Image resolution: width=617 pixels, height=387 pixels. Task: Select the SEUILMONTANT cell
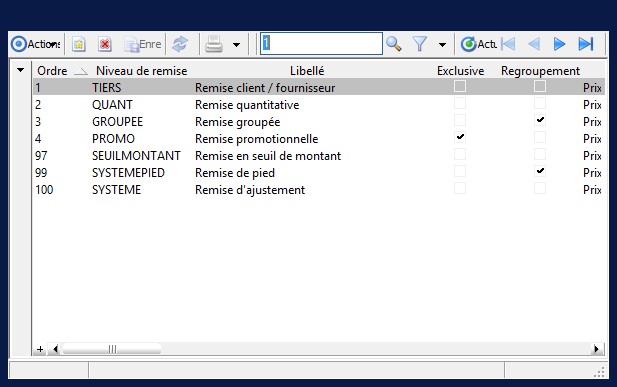pyautogui.click(x=136, y=156)
